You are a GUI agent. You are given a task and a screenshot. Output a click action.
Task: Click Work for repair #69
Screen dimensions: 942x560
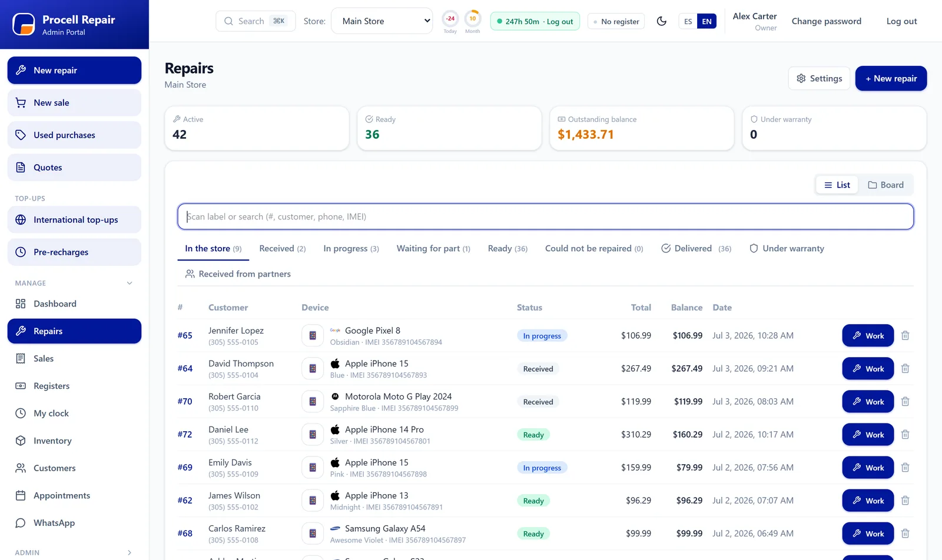pyautogui.click(x=868, y=467)
